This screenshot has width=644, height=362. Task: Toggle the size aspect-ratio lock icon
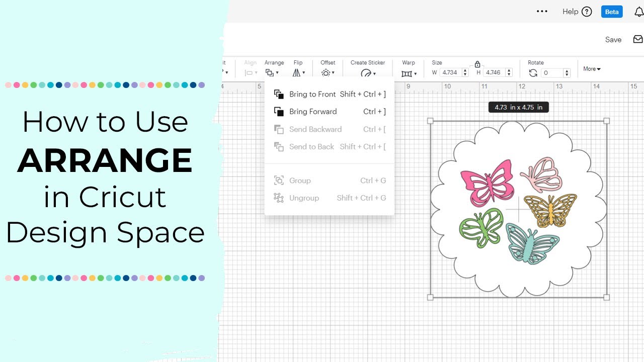pos(477,64)
